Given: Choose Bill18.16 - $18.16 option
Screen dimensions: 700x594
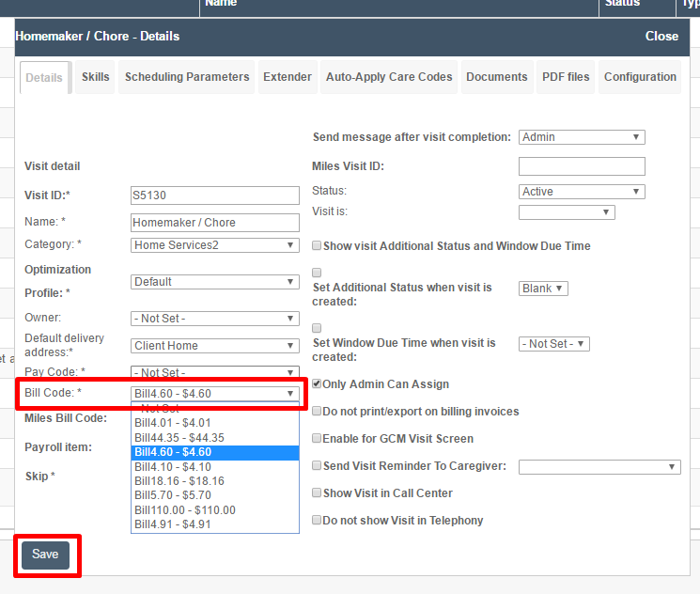Looking at the screenshot, I should coord(215,481).
